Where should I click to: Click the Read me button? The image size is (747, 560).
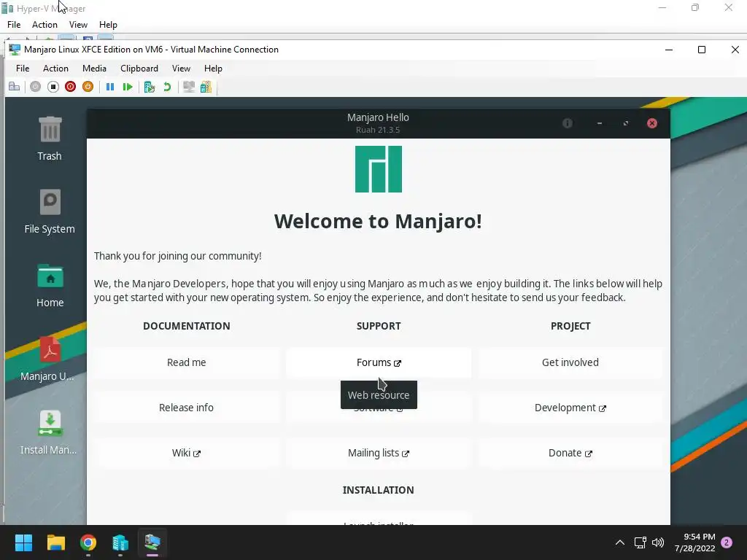click(186, 362)
